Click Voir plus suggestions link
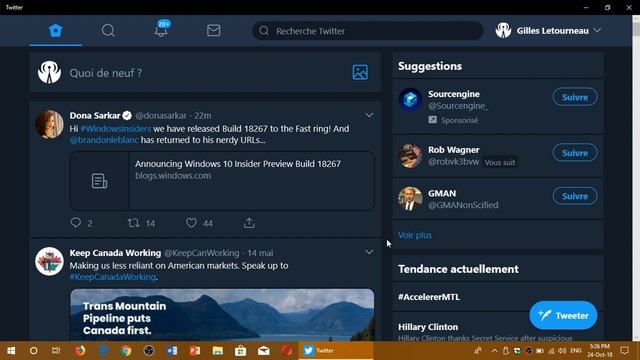 click(x=415, y=236)
